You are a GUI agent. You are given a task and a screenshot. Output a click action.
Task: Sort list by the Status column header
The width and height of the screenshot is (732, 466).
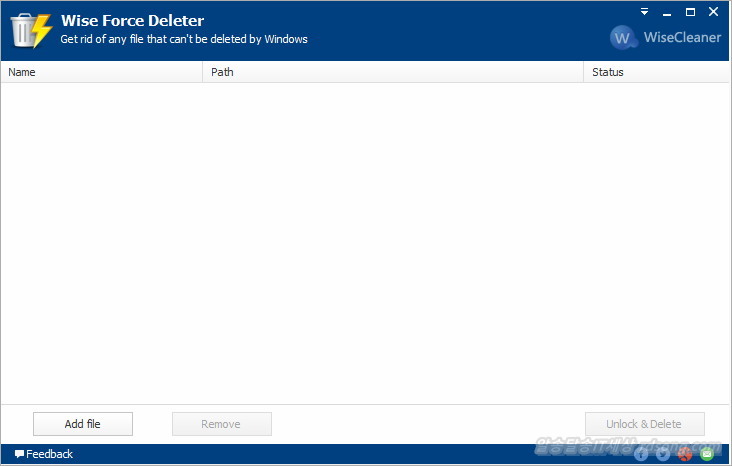(655, 72)
